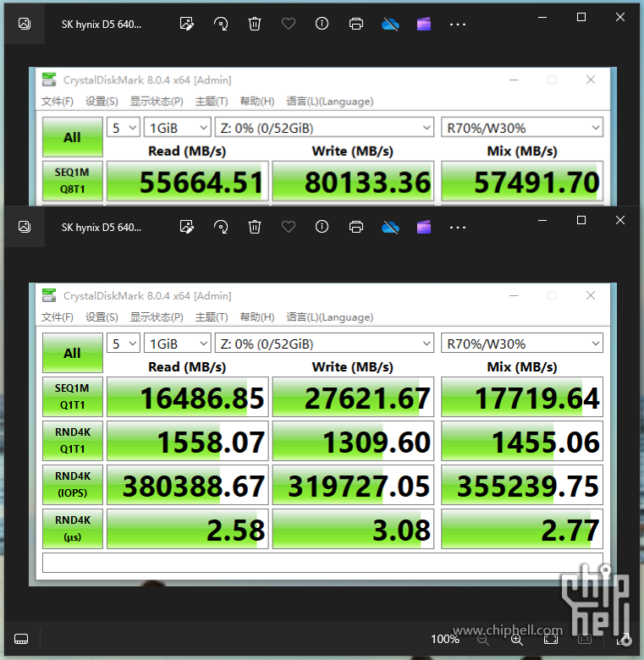This screenshot has width=644, height=660.
Task: Click the gallery icon in upper Photos window
Action: (x=25, y=24)
